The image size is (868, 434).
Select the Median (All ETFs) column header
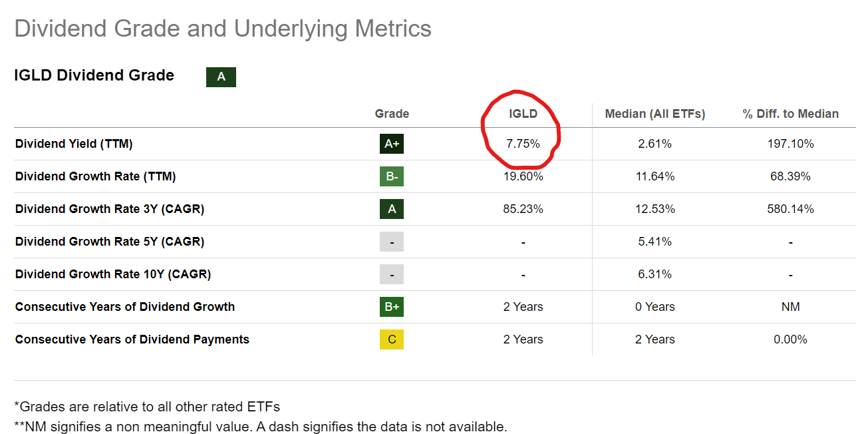tap(654, 114)
